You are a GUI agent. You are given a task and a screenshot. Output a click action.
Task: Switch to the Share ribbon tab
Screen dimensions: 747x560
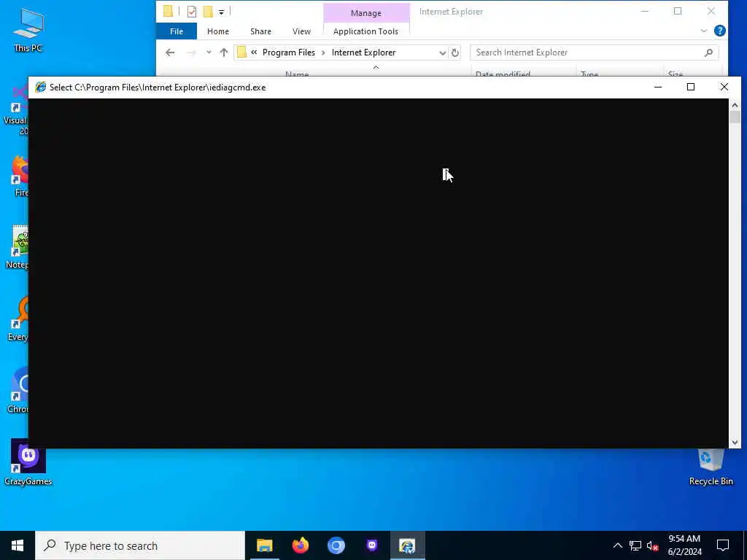(x=260, y=31)
